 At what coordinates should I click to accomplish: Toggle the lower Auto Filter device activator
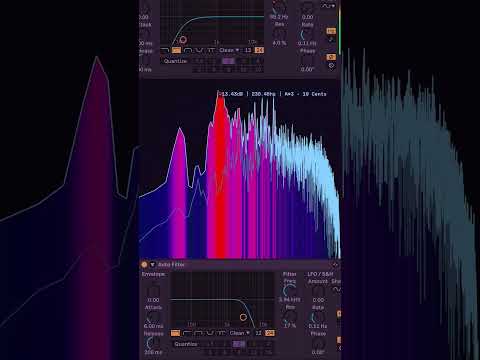click(x=144, y=265)
